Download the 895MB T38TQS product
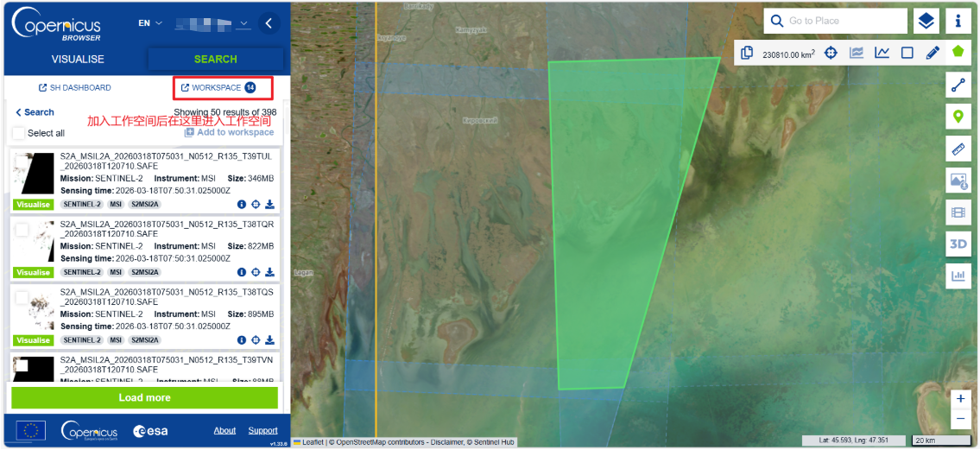 pyautogui.click(x=270, y=340)
